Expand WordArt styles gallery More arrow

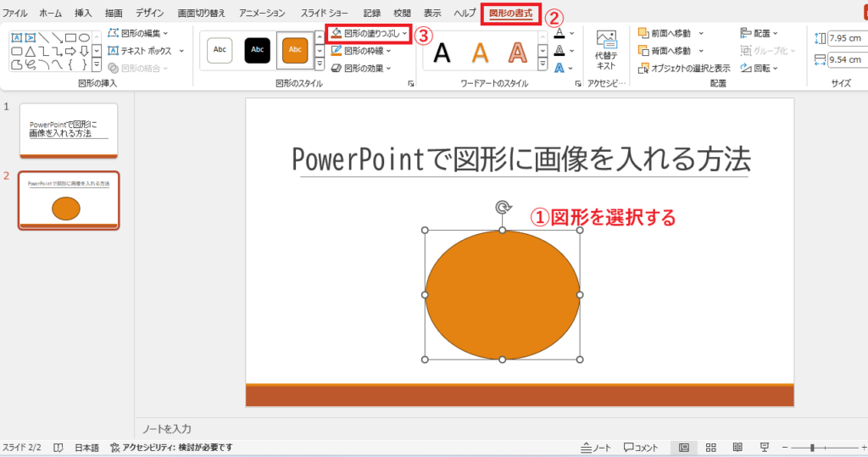[x=542, y=64]
